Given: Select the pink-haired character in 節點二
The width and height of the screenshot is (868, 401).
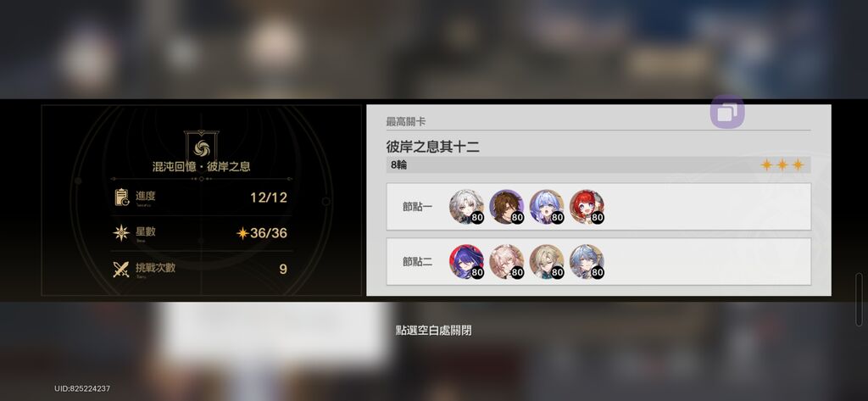Looking at the screenshot, I should pyautogui.click(x=507, y=261).
